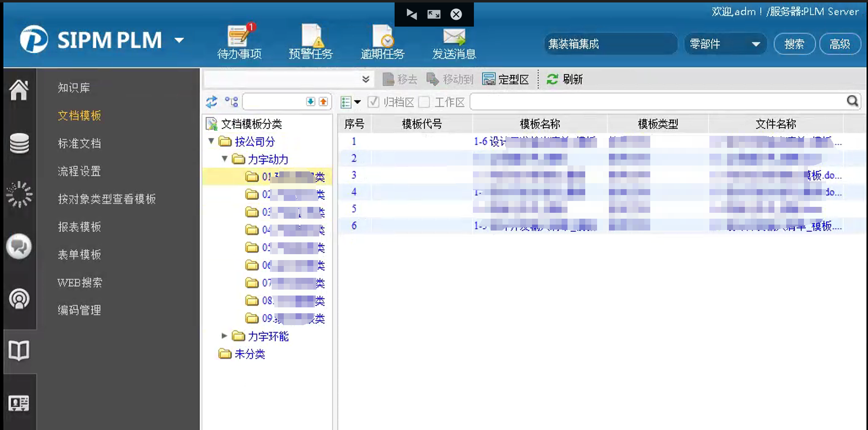
Task: Click the 搜索 search button
Action: [x=794, y=44]
